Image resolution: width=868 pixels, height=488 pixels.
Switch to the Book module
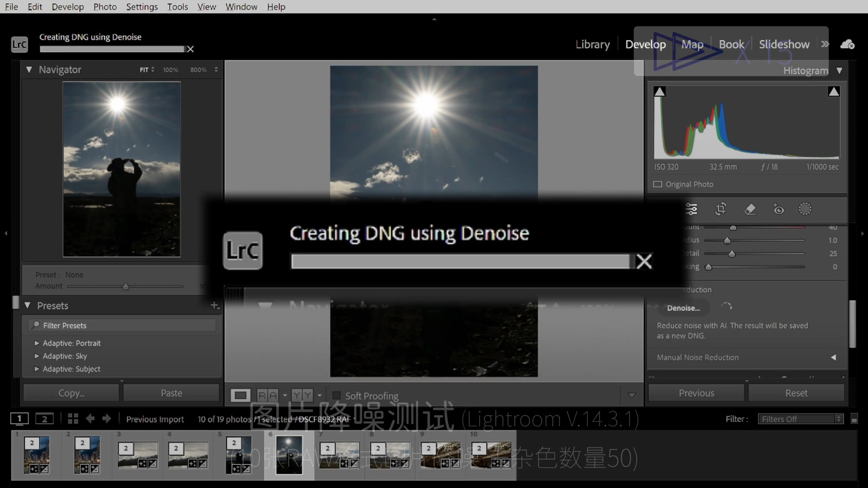731,44
